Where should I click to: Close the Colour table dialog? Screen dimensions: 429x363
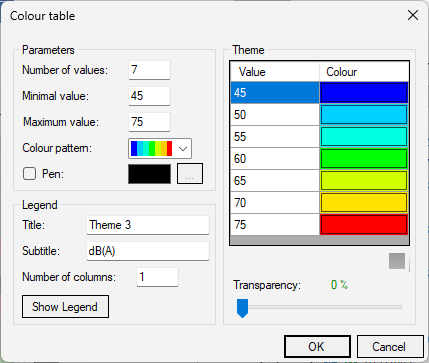413,15
